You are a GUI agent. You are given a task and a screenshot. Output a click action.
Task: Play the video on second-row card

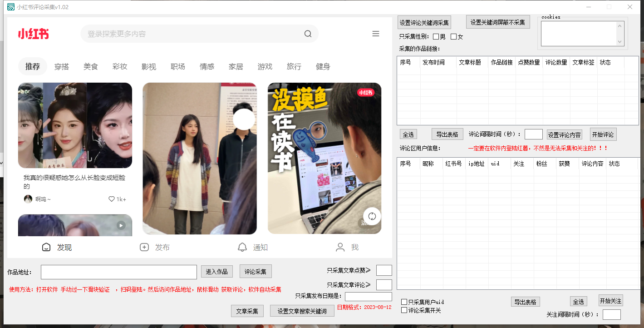[121, 225]
